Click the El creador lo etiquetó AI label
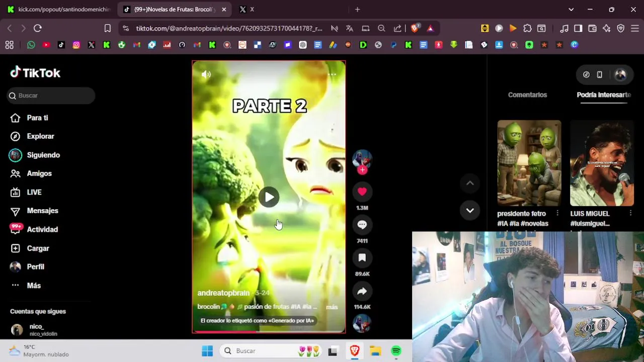 257,320
